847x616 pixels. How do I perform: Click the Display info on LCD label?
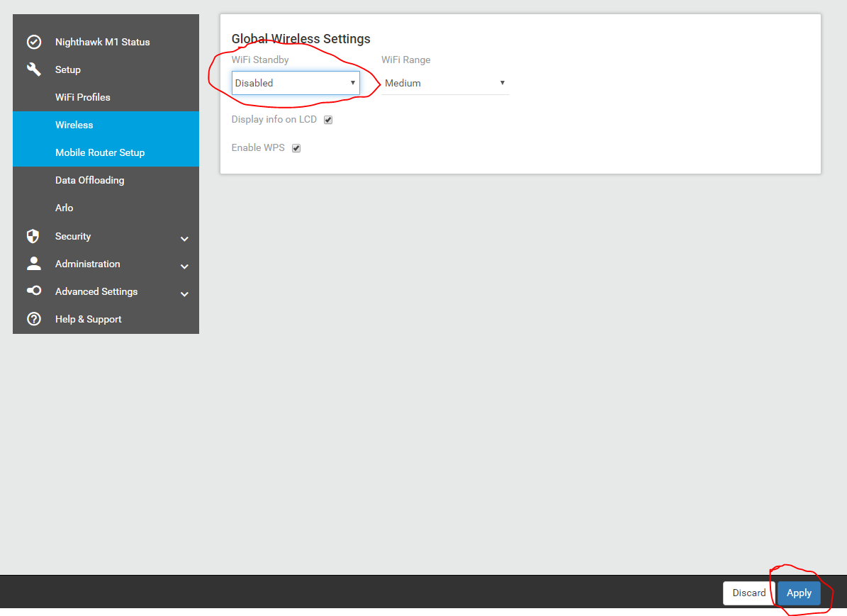click(x=274, y=119)
